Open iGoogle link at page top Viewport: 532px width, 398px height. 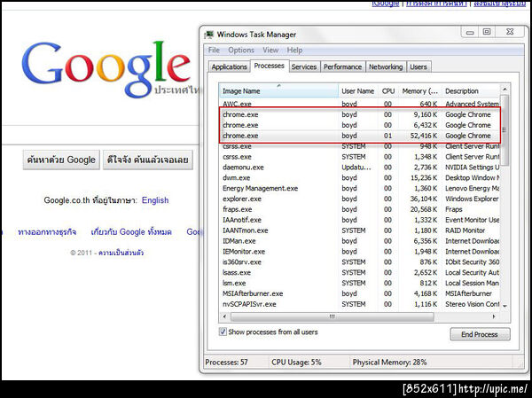coord(386,4)
